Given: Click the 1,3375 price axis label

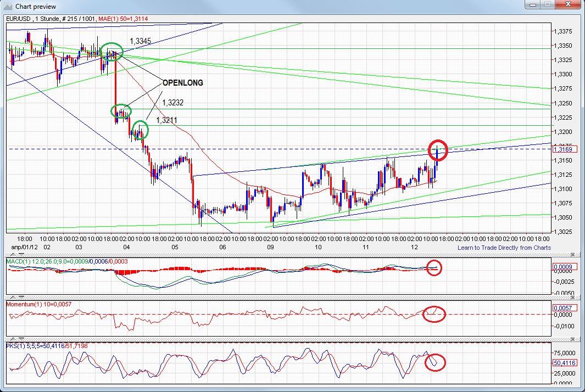Looking at the screenshot, I should [564, 31].
